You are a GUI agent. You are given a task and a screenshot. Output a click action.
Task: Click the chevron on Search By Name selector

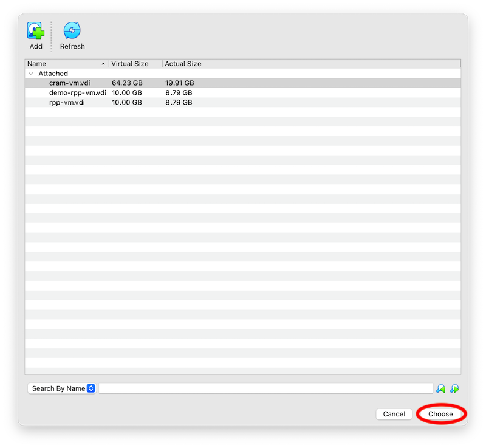click(x=91, y=388)
